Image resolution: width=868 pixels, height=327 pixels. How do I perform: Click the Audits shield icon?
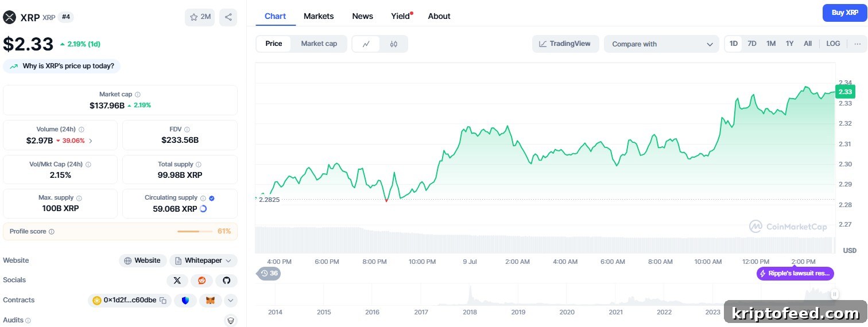point(230,321)
